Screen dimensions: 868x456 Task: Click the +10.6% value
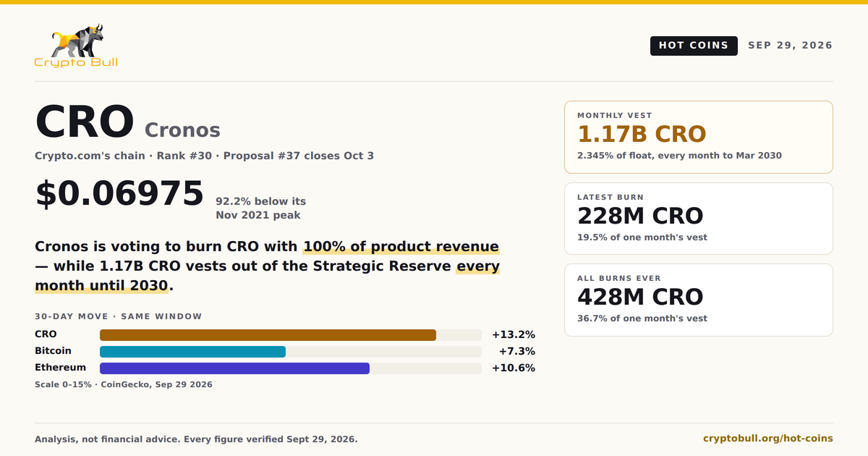point(514,368)
